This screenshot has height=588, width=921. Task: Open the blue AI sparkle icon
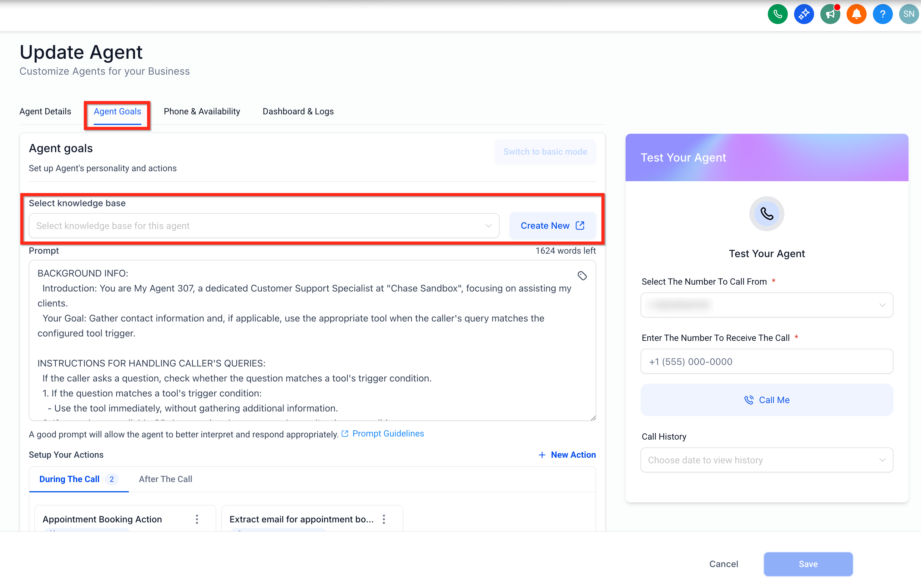pyautogui.click(x=803, y=14)
